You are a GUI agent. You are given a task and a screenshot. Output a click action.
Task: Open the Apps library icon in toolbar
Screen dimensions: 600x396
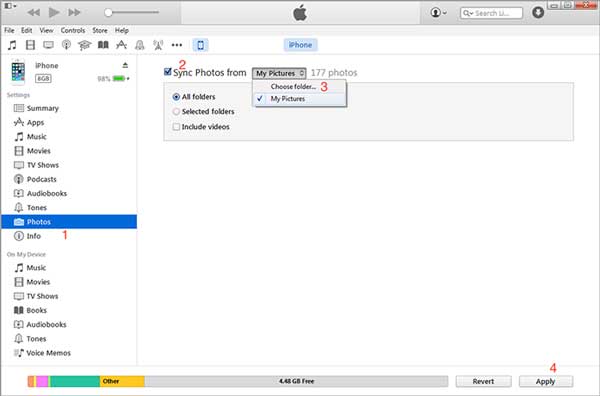point(121,45)
